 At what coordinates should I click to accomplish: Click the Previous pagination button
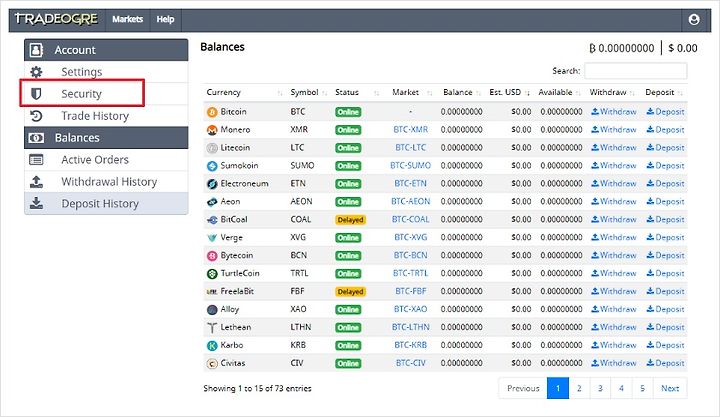pos(523,388)
